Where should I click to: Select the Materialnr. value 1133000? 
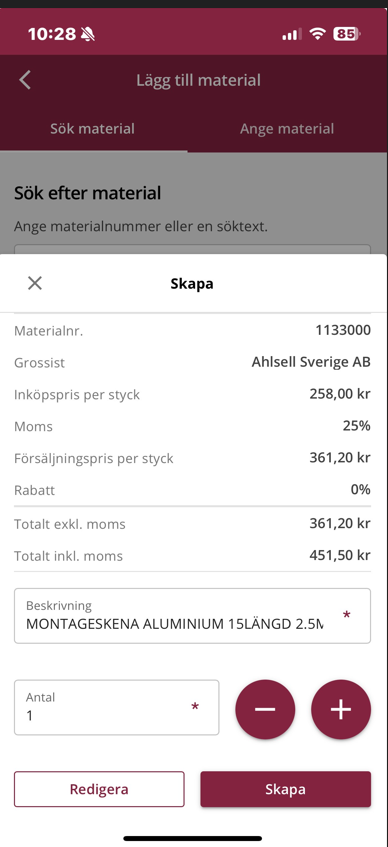point(343,331)
